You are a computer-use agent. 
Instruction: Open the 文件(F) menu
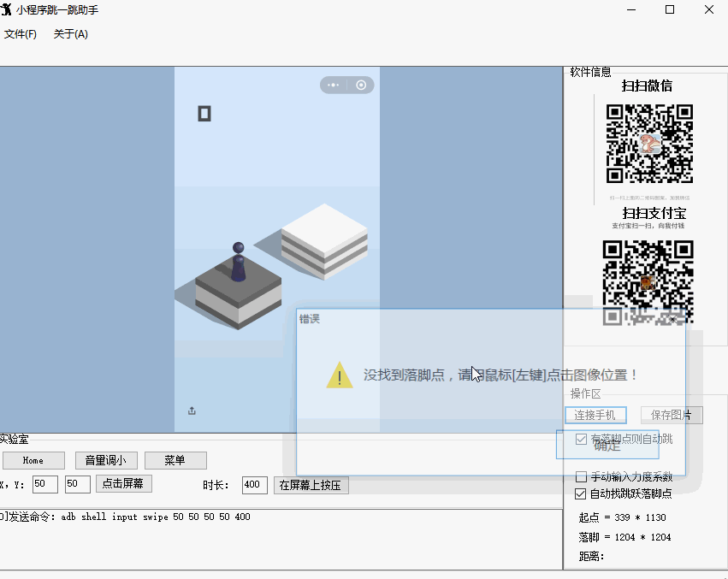(x=20, y=34)
